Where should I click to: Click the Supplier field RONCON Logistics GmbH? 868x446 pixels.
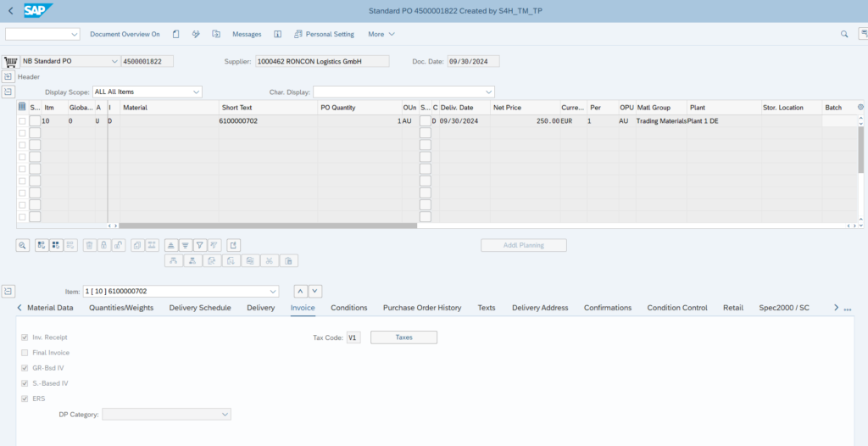[x=322, y=62]
